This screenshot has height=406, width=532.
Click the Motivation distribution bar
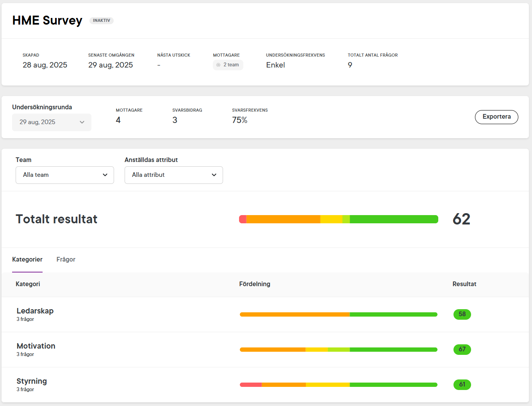click(x=338, y=349)
